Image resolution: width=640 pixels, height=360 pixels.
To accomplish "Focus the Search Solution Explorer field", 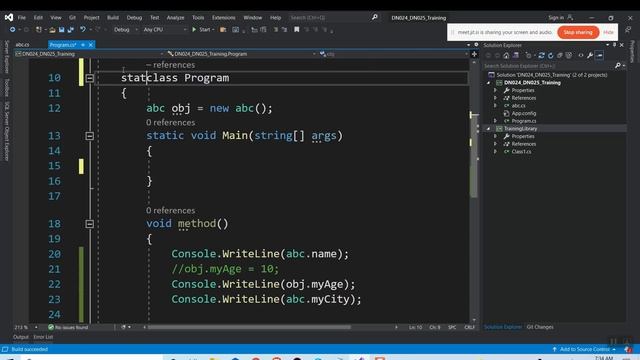I will coord(549,66).
